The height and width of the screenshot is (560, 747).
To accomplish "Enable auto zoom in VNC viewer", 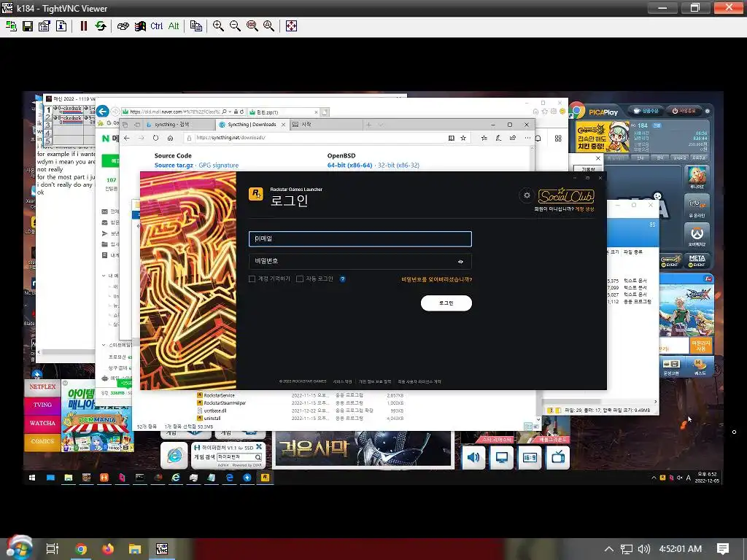I will coord(268,26).
